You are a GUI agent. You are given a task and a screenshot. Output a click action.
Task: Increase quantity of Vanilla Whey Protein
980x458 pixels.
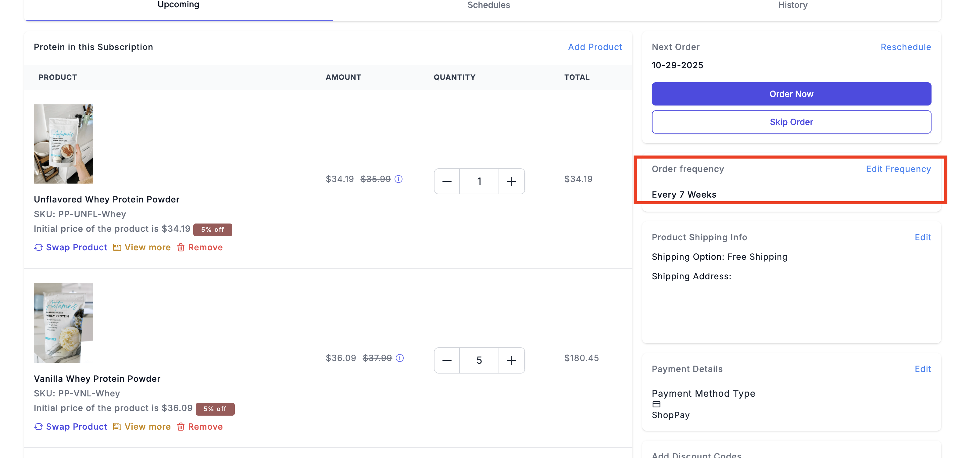[x=512, y=360]
